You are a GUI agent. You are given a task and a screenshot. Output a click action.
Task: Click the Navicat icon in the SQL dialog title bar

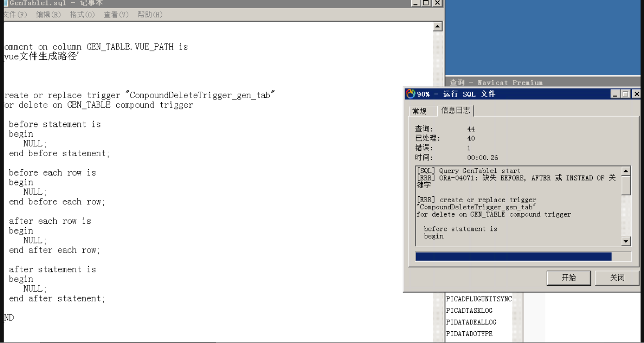coord(410,94)
